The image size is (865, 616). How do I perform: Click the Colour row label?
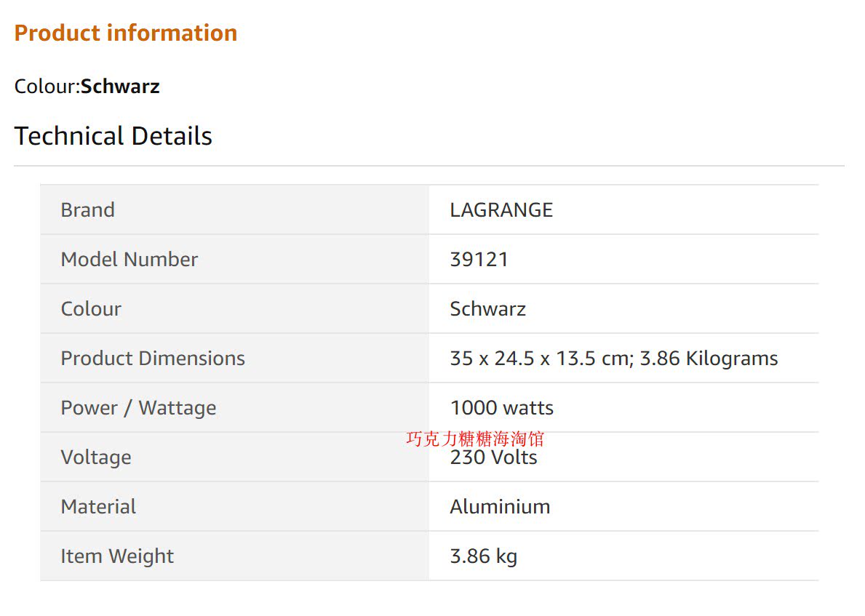tap(91, 309)
